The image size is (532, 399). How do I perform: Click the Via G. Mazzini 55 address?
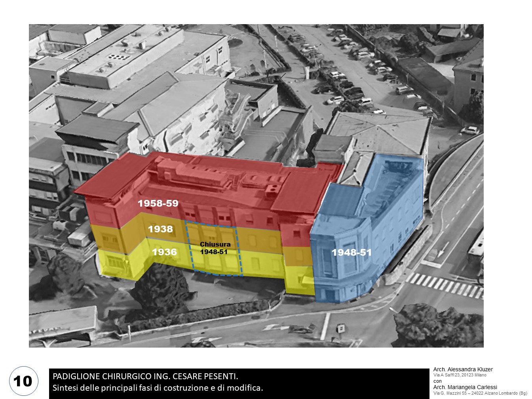[x=477, y=393]
